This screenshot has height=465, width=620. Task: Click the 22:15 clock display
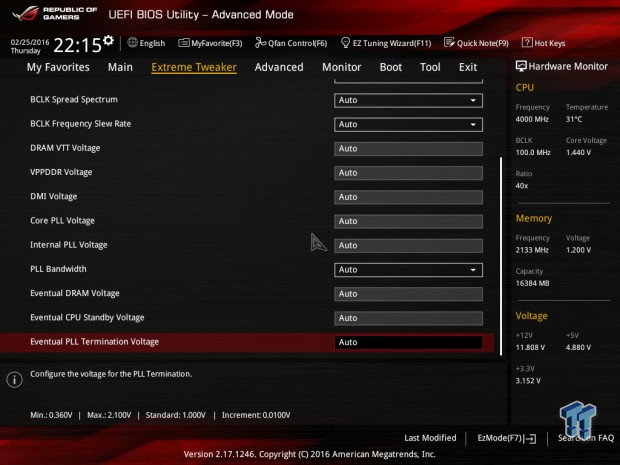tap(78, 45)
